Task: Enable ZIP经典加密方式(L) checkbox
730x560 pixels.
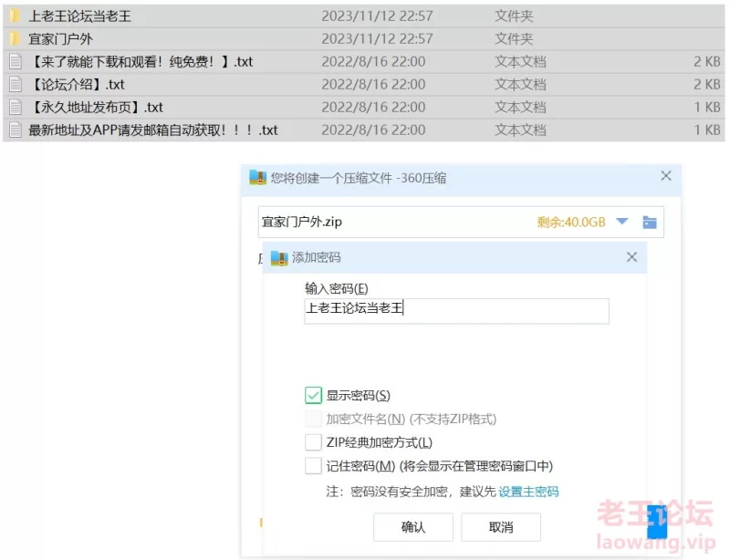Action: pyautogui.click(x=313, y=442)
